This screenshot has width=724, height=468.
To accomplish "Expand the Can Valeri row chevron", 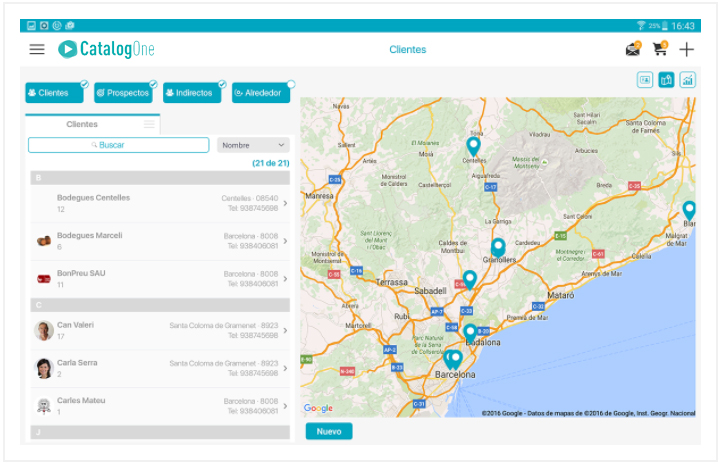I will click(285, 330).
